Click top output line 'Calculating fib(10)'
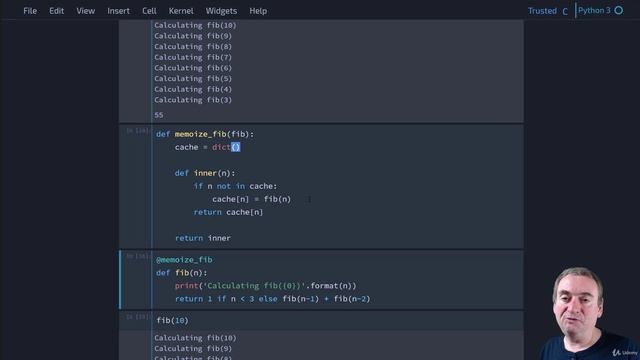 click(195, 25)
